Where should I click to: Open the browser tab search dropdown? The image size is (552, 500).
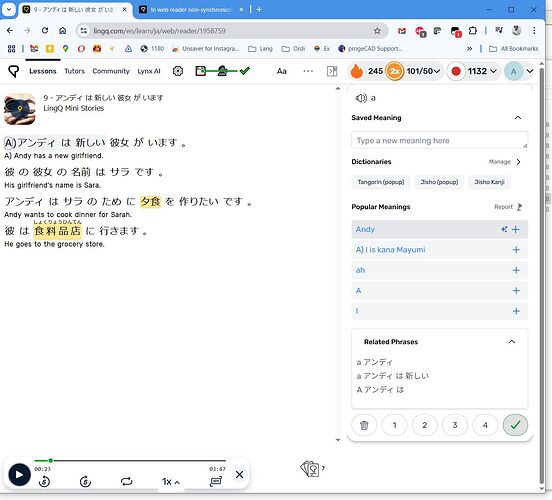[x=9, y=10]
